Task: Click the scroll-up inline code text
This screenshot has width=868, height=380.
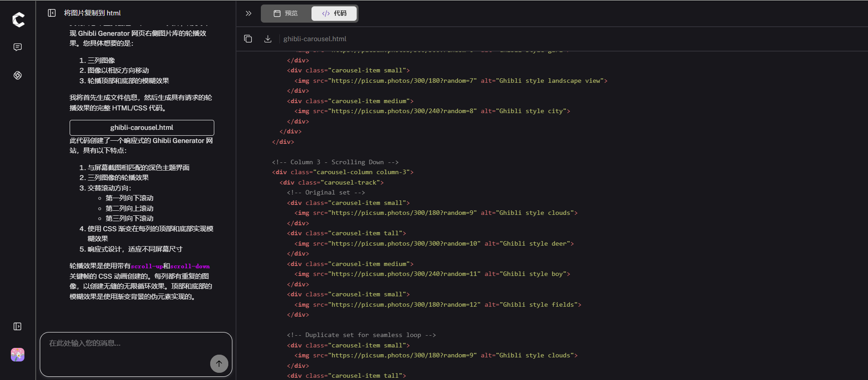Action: pyautogui.click(x=146, y=266)
